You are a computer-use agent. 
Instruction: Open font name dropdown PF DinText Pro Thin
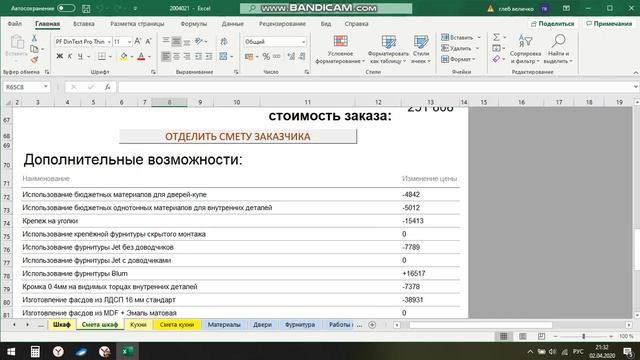(x=109, y=42)
